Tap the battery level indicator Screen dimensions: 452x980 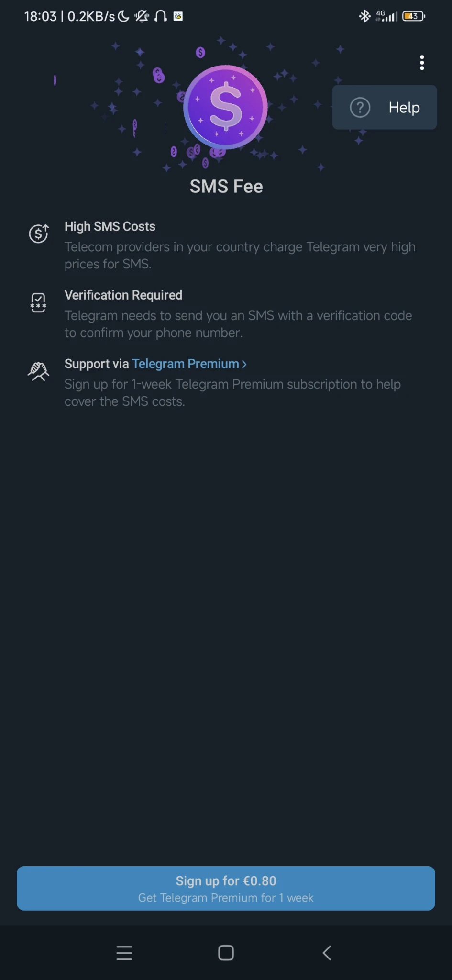[x=413, y=16]
